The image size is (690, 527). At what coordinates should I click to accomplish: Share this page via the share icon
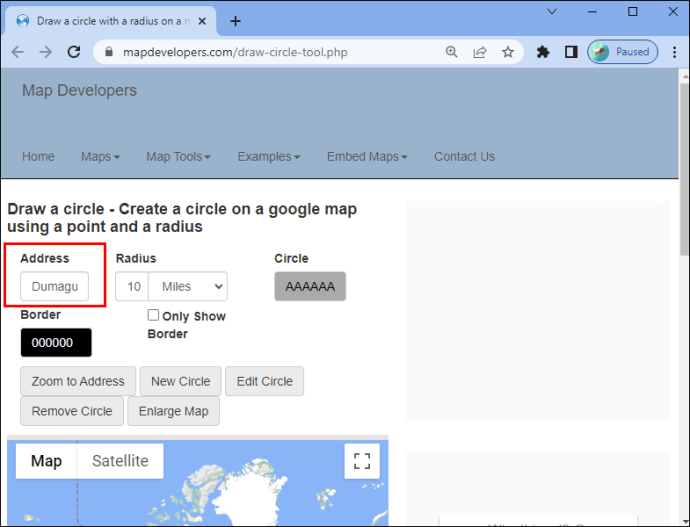click(480, 52)
